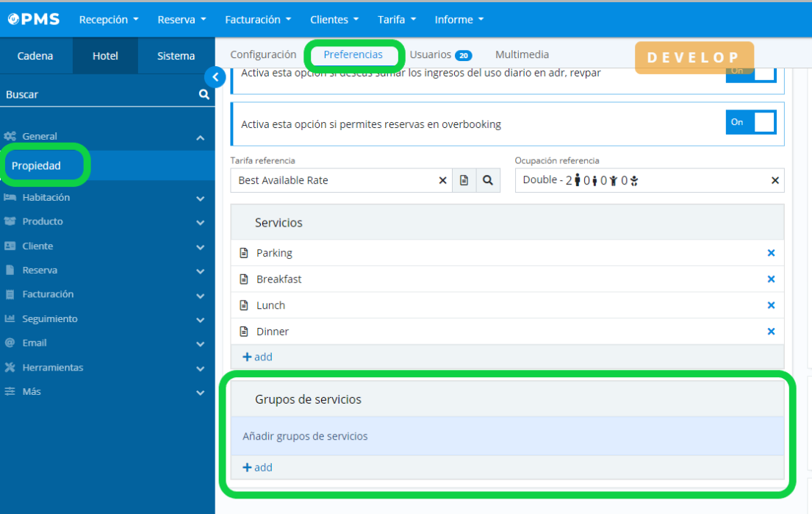Delete the Breakfast service row
The image size is (812, 514).
click(771, 279)
